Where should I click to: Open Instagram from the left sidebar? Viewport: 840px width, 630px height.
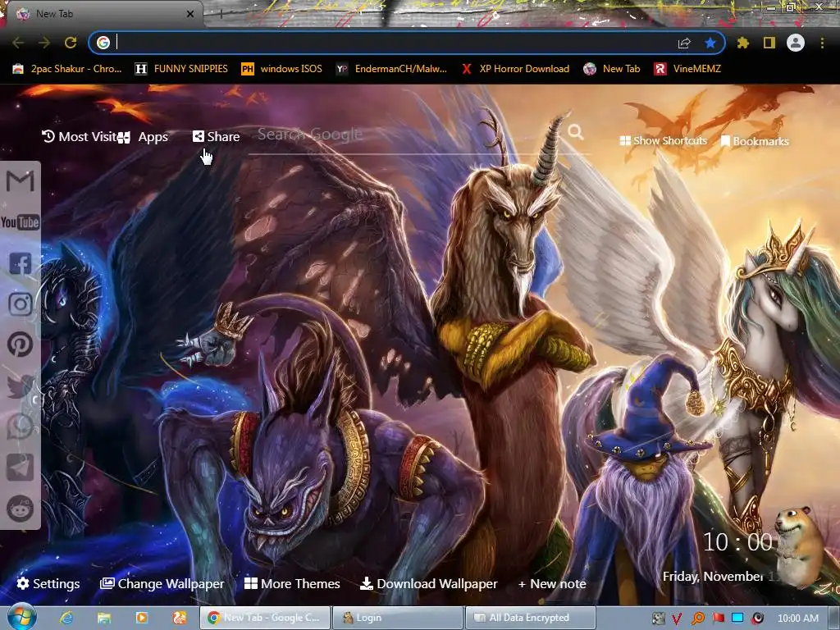pos(21,304)
